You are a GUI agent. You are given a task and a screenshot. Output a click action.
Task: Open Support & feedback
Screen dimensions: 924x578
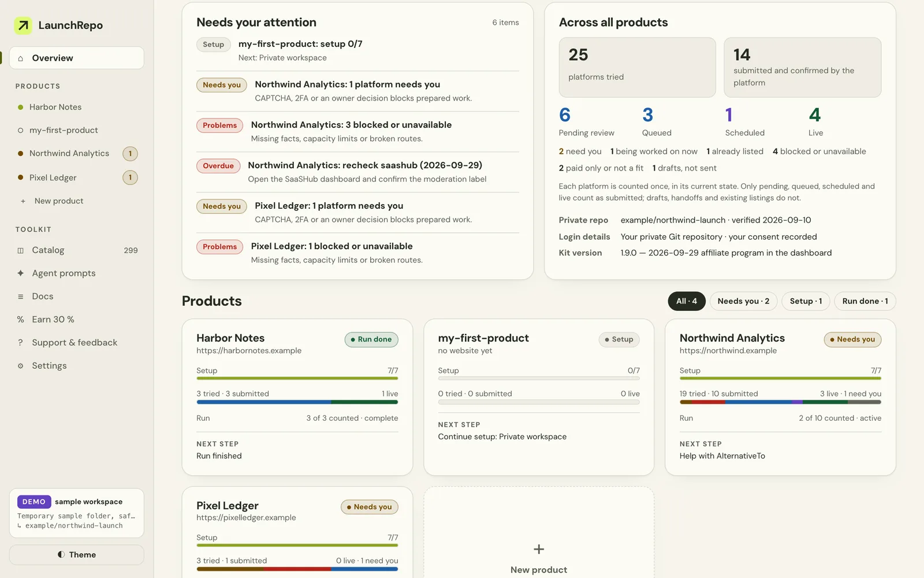coord(77,343)
